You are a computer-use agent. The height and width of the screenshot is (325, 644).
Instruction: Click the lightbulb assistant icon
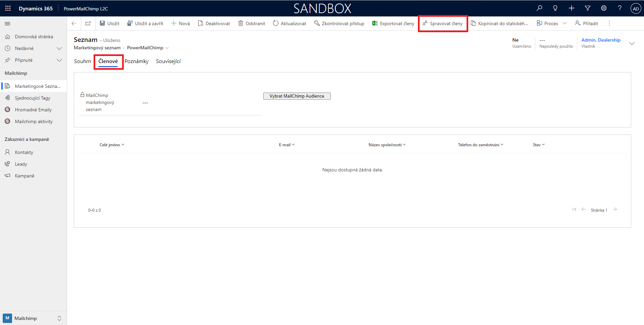click(x=555, y=8)
